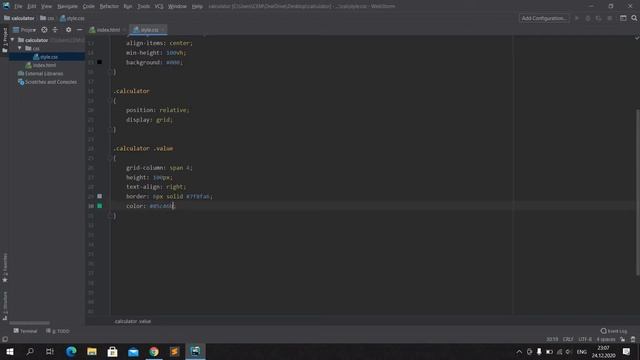Viewport: 640px width, 360px height.
Task: Change line separator CRLF in status bar
Action: (568, 339)
